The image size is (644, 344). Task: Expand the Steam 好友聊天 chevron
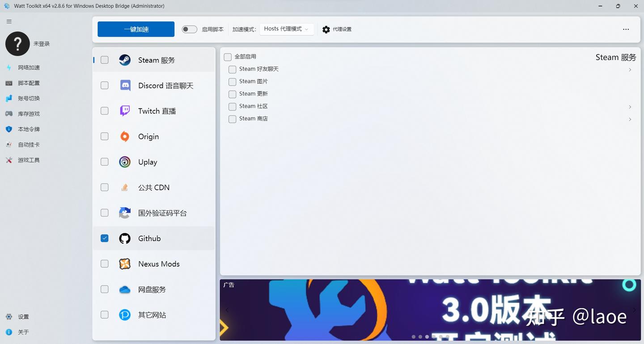tap(630, 70)
